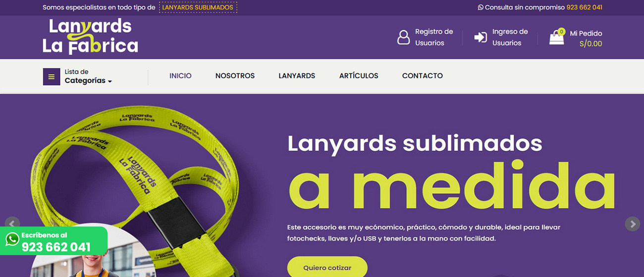The width and height of the screenshot is (644, 277).
Task: Click the login arrow icon
Action: coord(481,37)
